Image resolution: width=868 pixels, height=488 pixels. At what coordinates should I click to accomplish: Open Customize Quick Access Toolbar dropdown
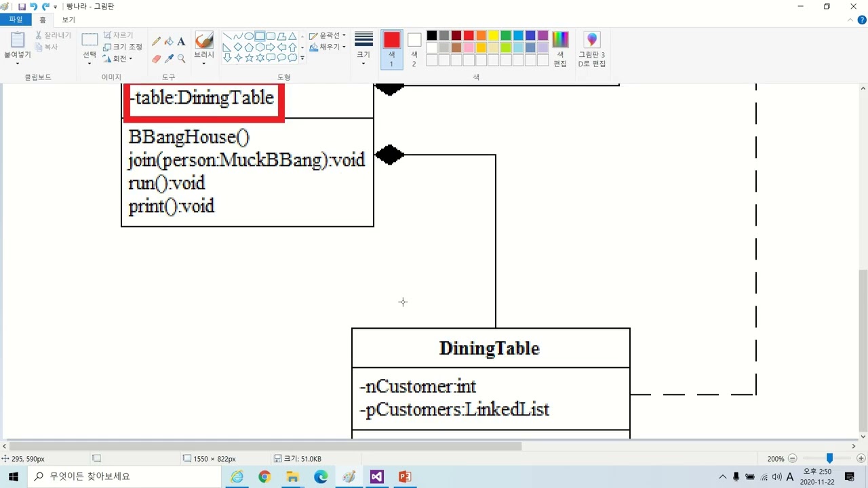56,7
